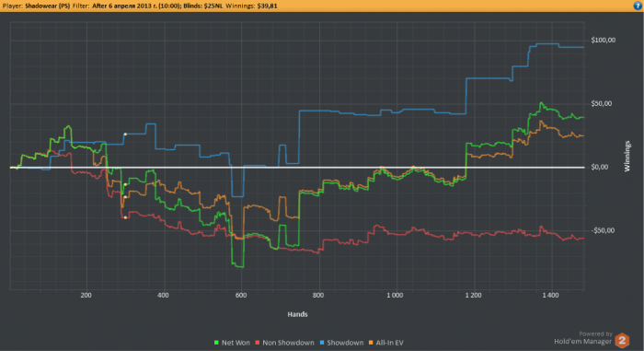Click the white marker on orange All-In EV line
The width and height of the screenshot is (644, 351).
point(125,197)
